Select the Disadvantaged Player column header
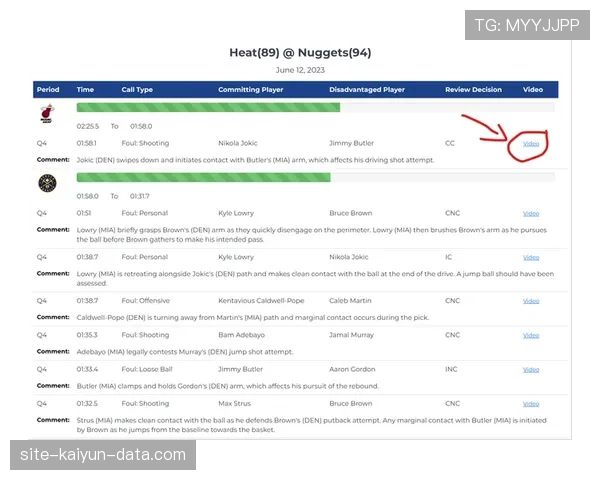The height and width of the screenshot is (480, 600). 367,90
